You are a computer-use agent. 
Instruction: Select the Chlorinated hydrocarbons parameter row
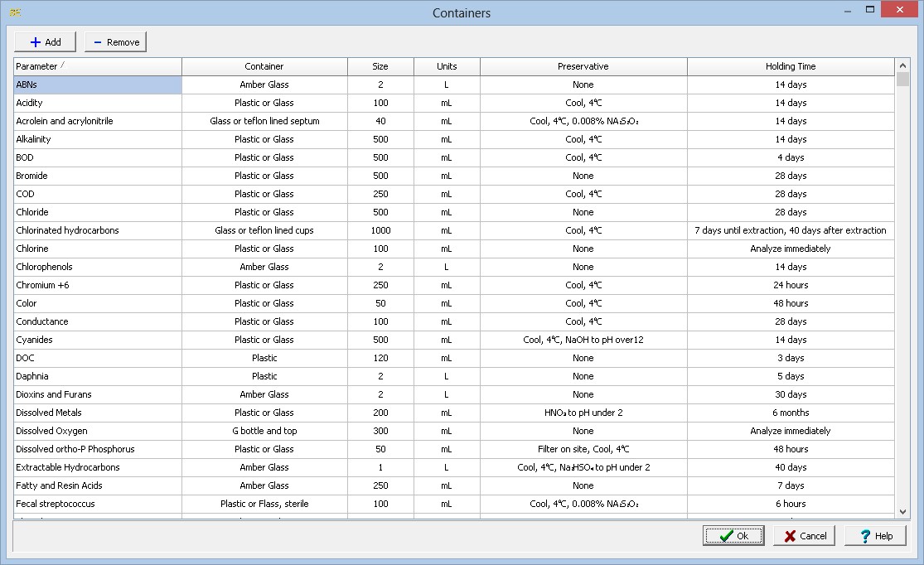(x=98, y=230)
